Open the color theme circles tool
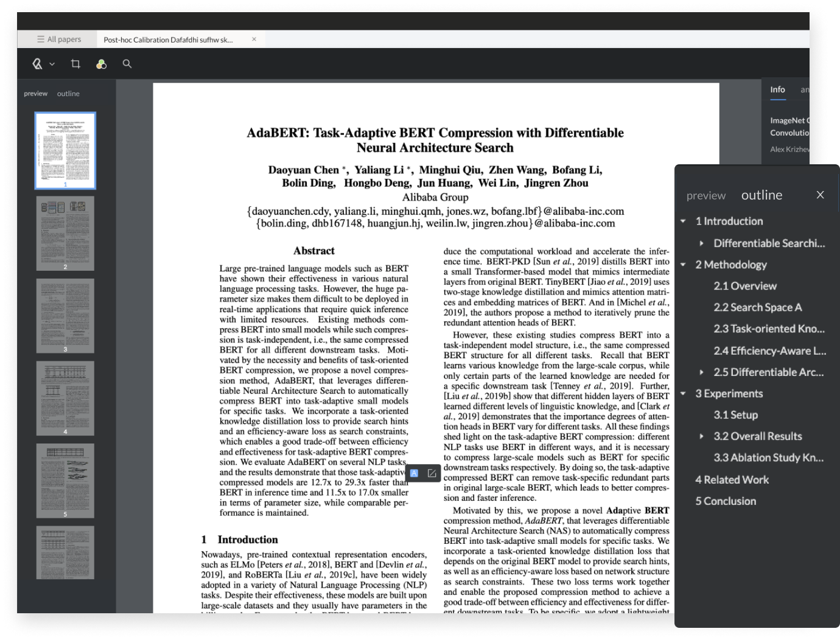This screenshot has width=840, height=640. [102, 64]
